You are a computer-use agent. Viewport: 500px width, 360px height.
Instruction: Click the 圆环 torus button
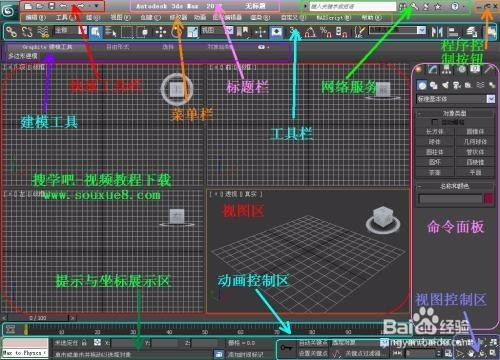click(x=434, y=162)
